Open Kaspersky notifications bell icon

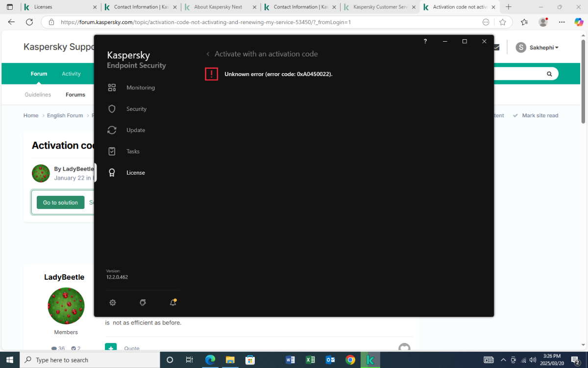coord(173,303)
